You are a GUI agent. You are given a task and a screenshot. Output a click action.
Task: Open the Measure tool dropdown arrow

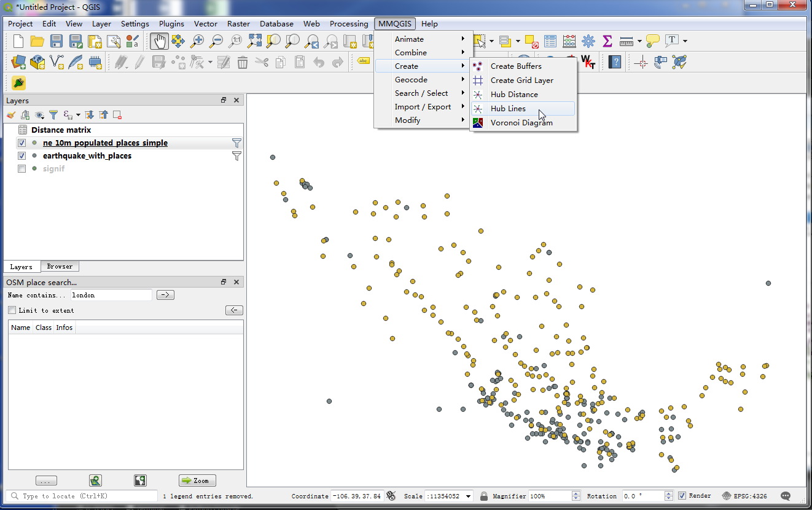pos(639,41)
